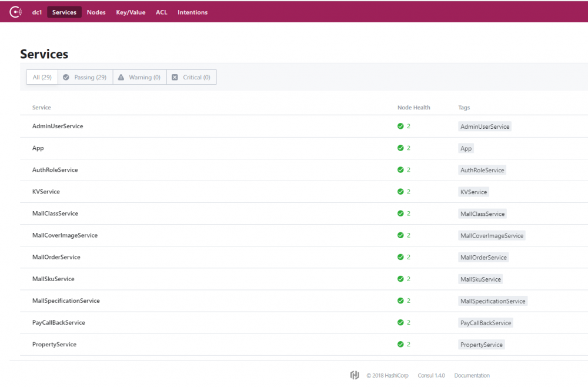Click the PayCallBackService tag
The image size is (588, 387).
486,323
